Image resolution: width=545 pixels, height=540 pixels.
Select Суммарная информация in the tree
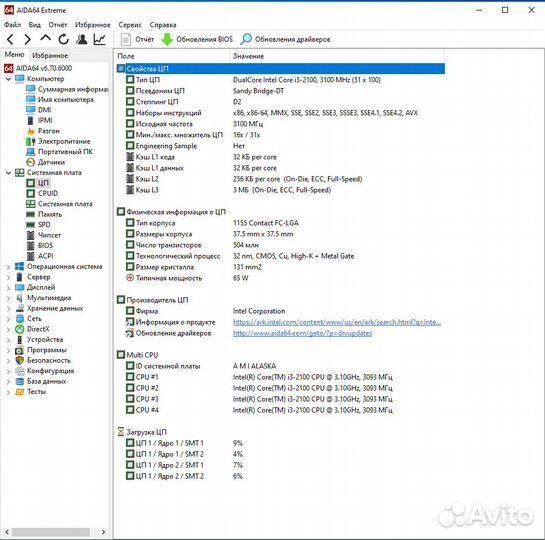coord(67,89)
